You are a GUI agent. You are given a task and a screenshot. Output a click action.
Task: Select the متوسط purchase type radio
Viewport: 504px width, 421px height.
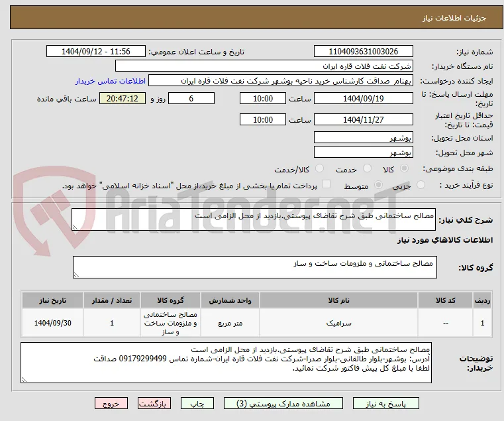379,185
